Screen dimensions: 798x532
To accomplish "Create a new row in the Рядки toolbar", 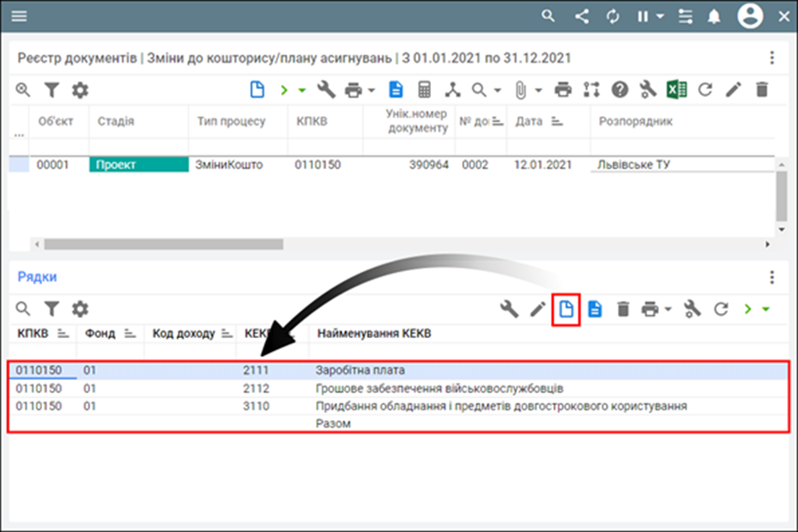I will [566, 309].
